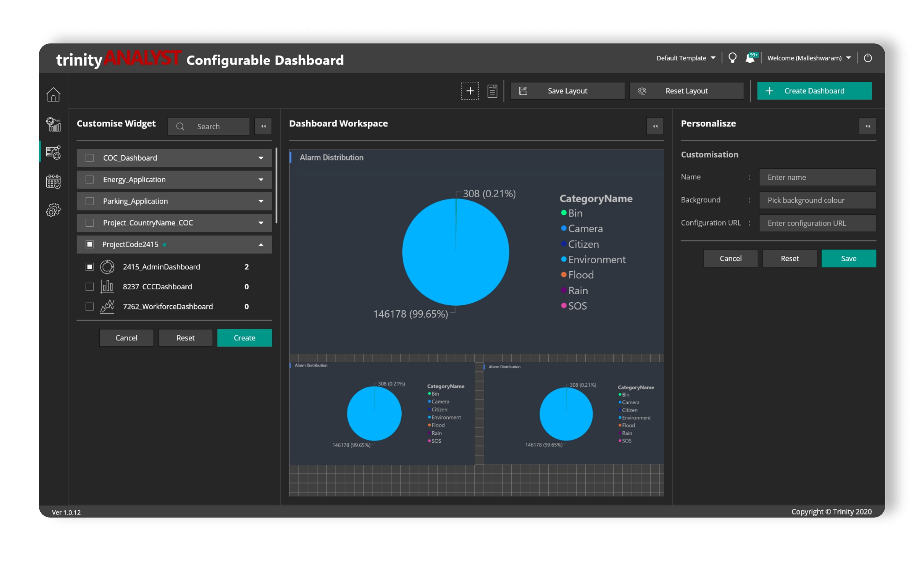Select the large Alarm Distribution widget
This screenshot has height=561, width=924.
[x=476, y=252]
